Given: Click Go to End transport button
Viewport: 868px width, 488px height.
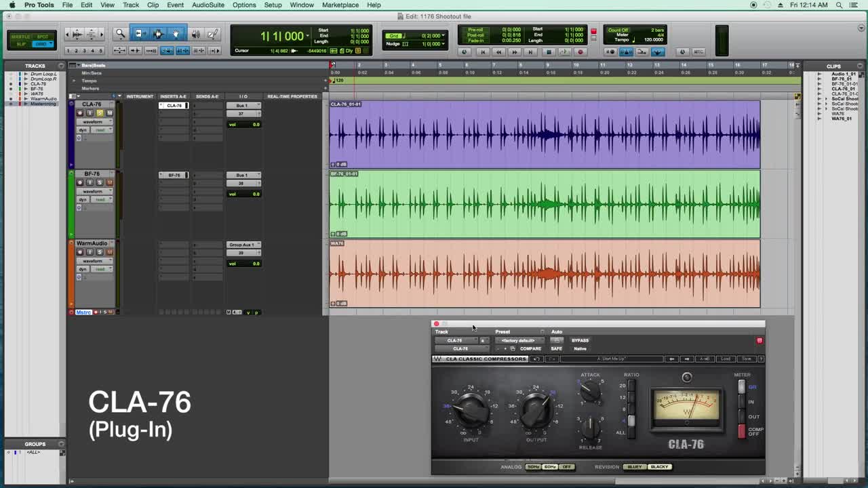Looking at the screenshot, I should tap(530, 52).
